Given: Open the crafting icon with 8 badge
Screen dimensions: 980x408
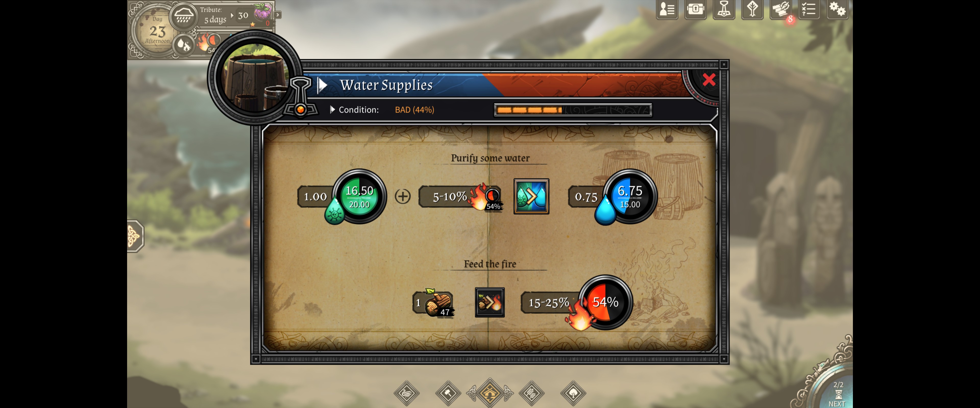Looking at the screenshot, I should (781, 9).
